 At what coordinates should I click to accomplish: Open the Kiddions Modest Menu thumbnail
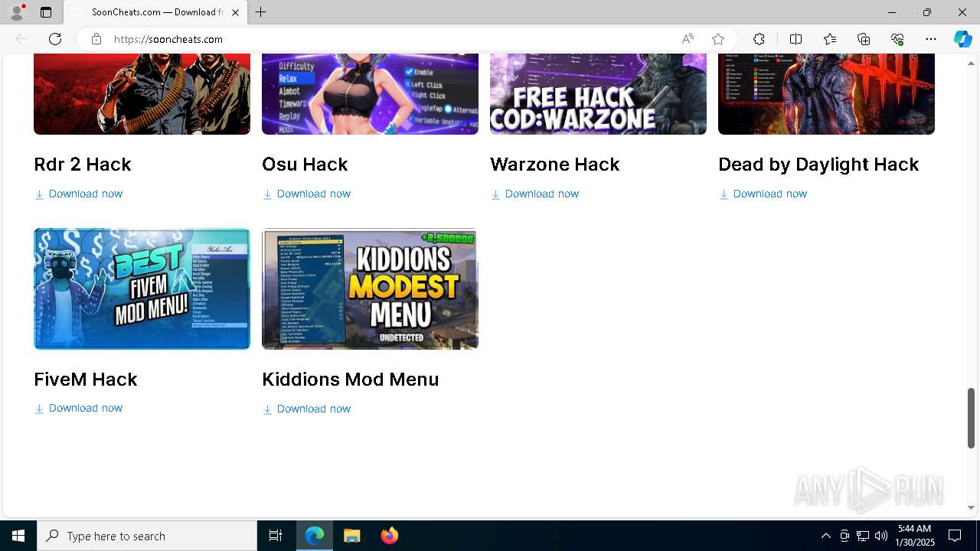(x=370, y=289)
